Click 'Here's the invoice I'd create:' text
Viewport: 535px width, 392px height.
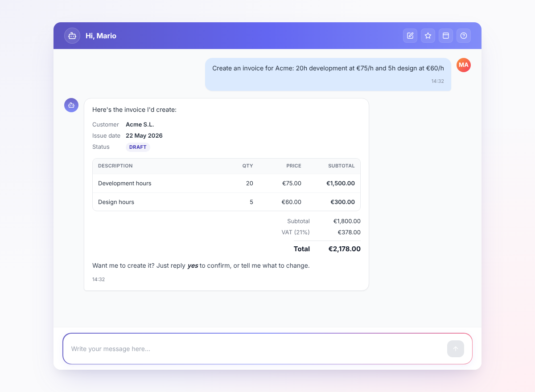pos(134,110)
